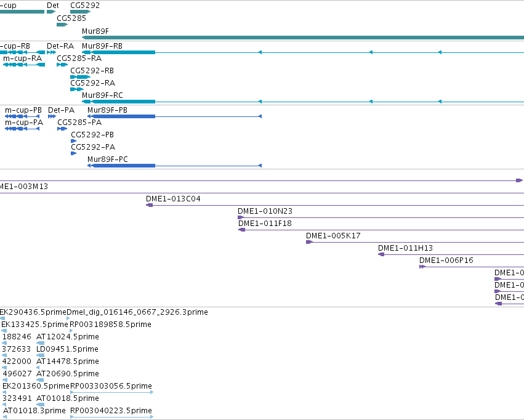Screen dimensions: 524x420
Task: Click the Det gene arrow glyph
Action: tap(51, 12)
